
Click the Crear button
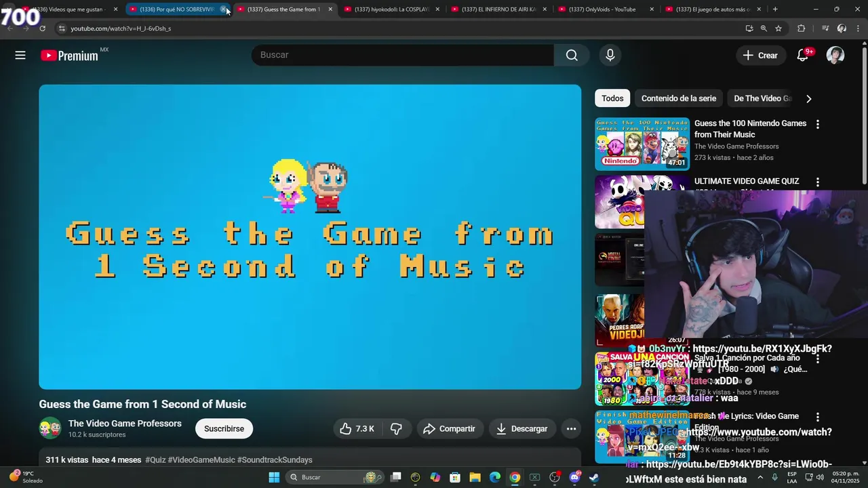pos(760,56)
